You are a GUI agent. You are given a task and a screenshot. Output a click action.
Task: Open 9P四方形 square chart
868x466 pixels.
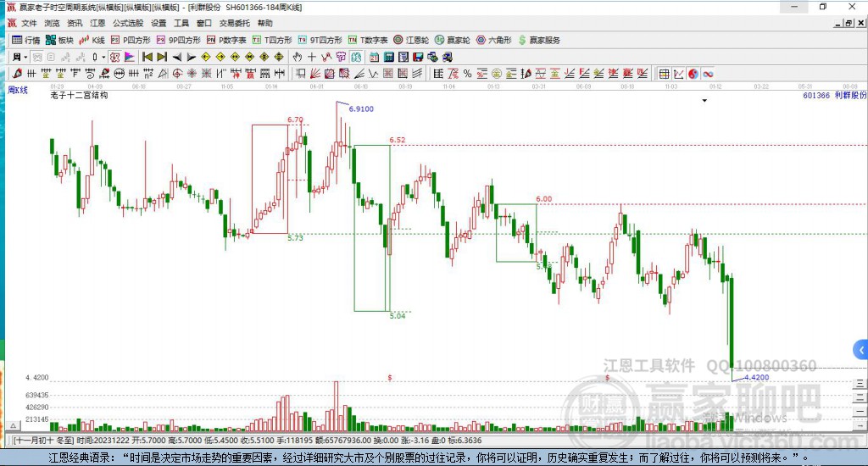(178, 40)
